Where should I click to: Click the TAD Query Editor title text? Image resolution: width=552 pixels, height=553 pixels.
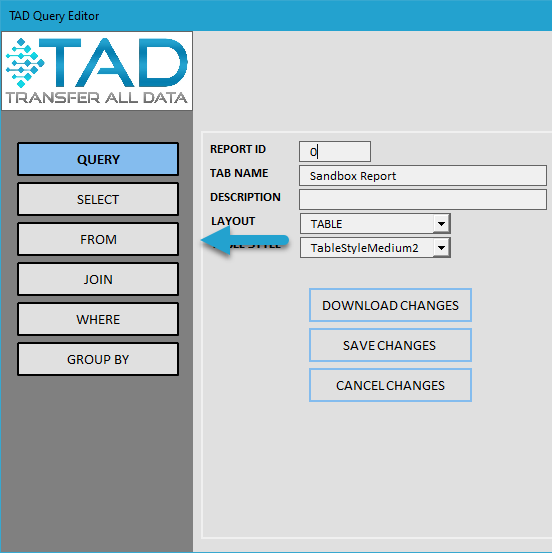click(x=54, y=16)
